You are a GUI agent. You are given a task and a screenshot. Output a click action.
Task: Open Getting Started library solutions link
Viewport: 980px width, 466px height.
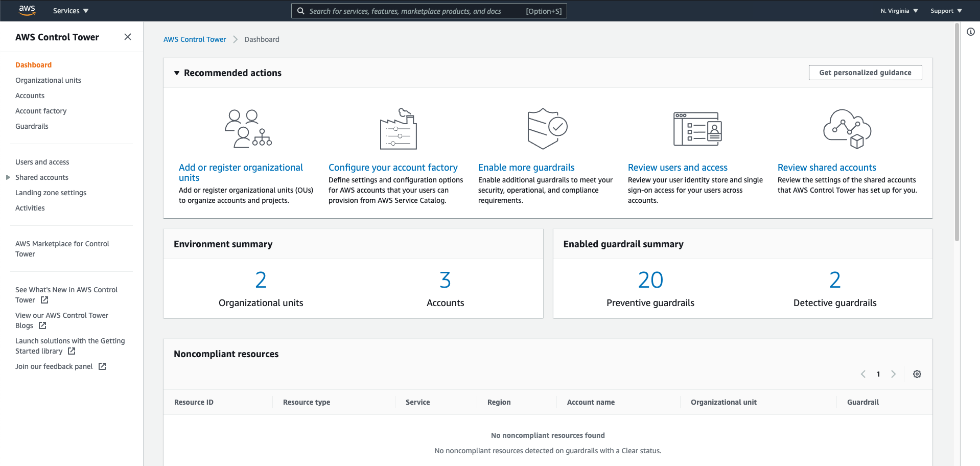point(70,346)
